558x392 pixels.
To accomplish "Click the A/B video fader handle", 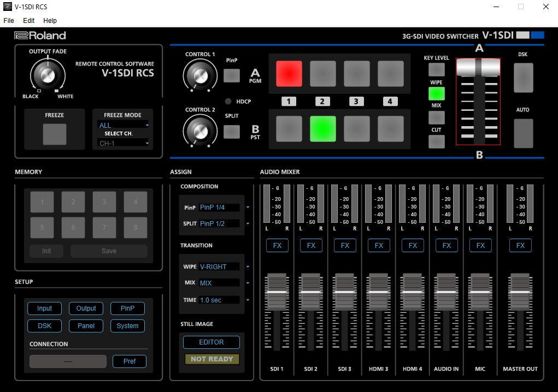I will pos(478,67).
